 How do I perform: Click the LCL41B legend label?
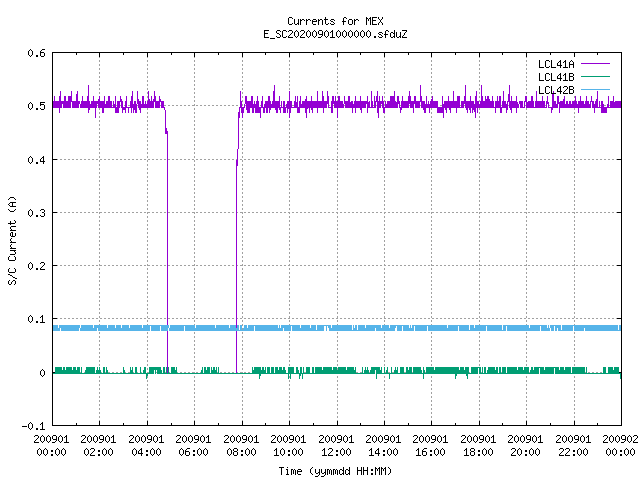coord(556,77)
